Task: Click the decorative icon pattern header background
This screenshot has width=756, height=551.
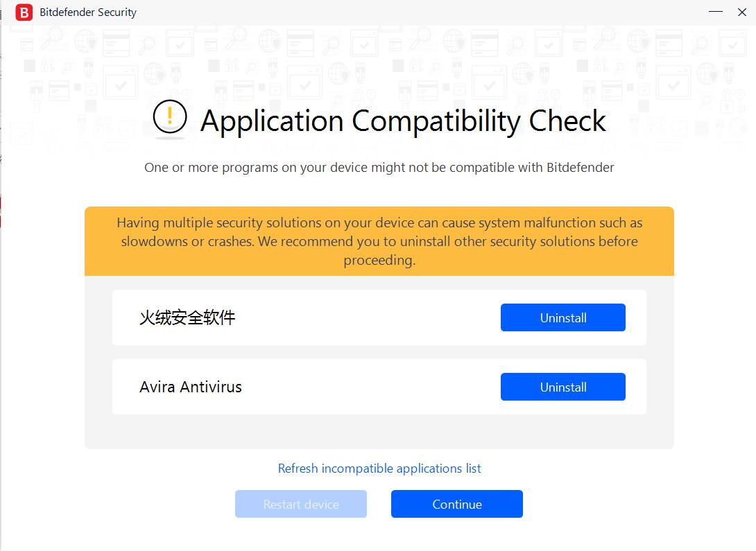Action: coord(379,62)
